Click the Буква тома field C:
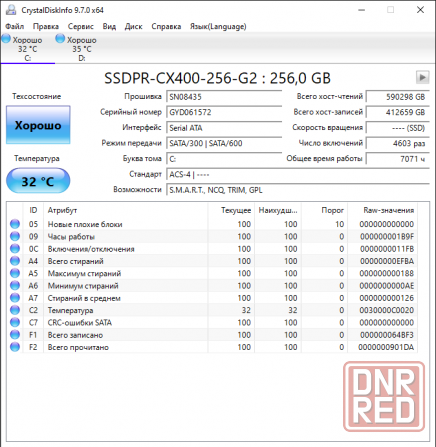 click(x=224, y=159)
